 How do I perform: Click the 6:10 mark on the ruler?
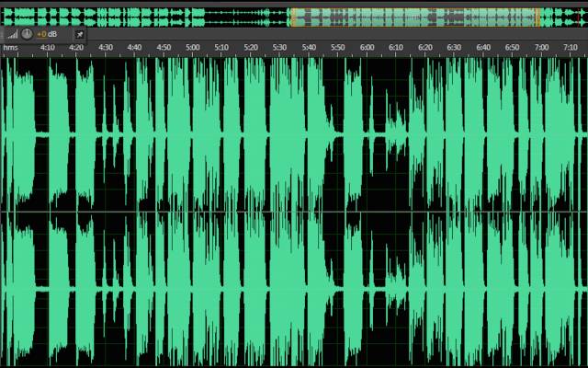click(x=396, y=47)
